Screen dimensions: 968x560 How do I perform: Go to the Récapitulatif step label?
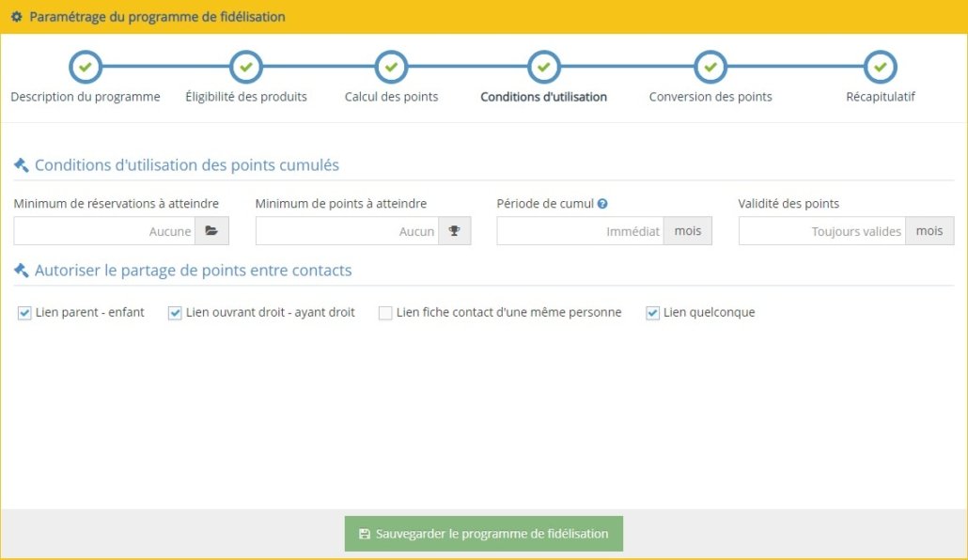880,97
